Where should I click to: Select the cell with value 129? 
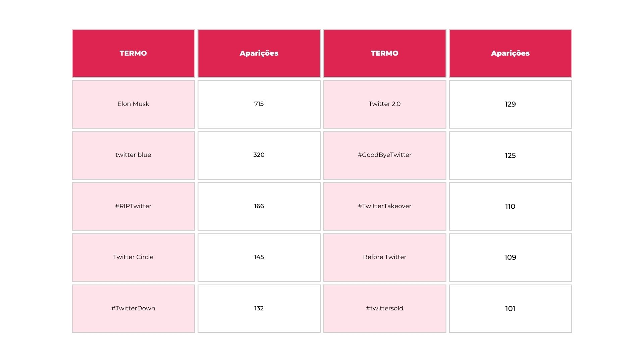click(x=510, y=104)
